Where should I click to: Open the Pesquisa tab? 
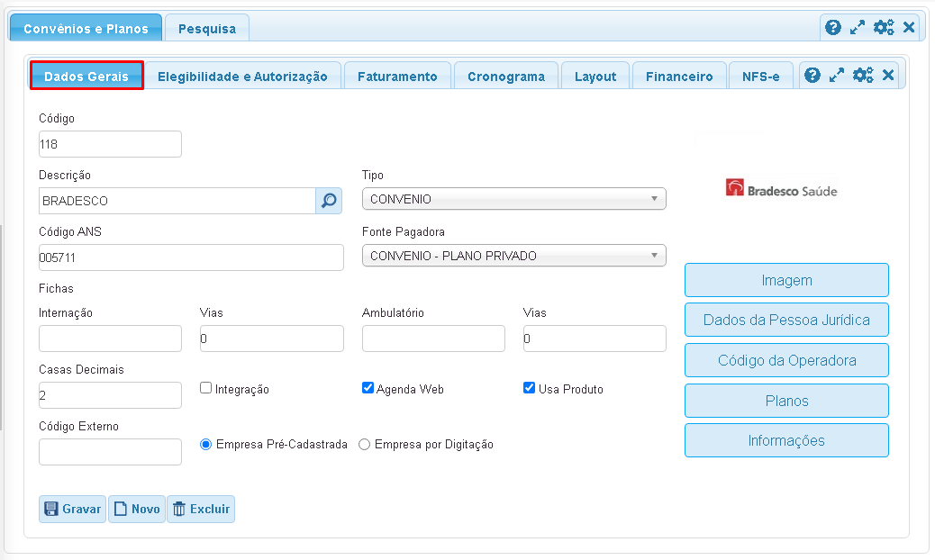(x=207, y=28)
